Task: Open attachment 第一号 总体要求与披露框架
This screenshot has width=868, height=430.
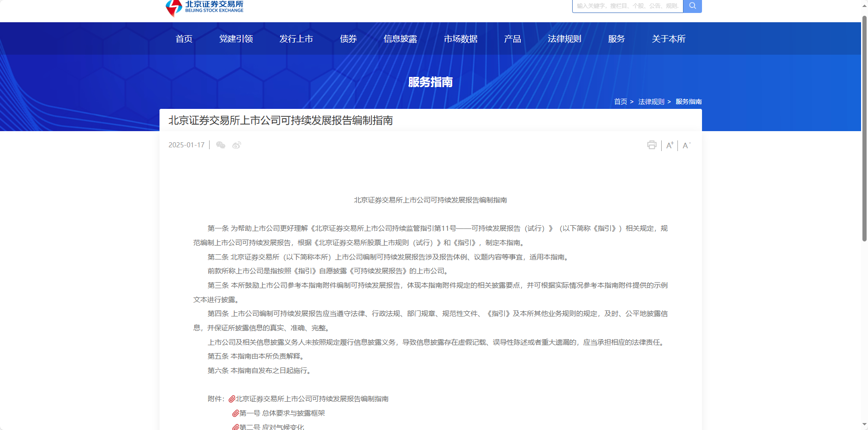Action: tap(282, 413)
